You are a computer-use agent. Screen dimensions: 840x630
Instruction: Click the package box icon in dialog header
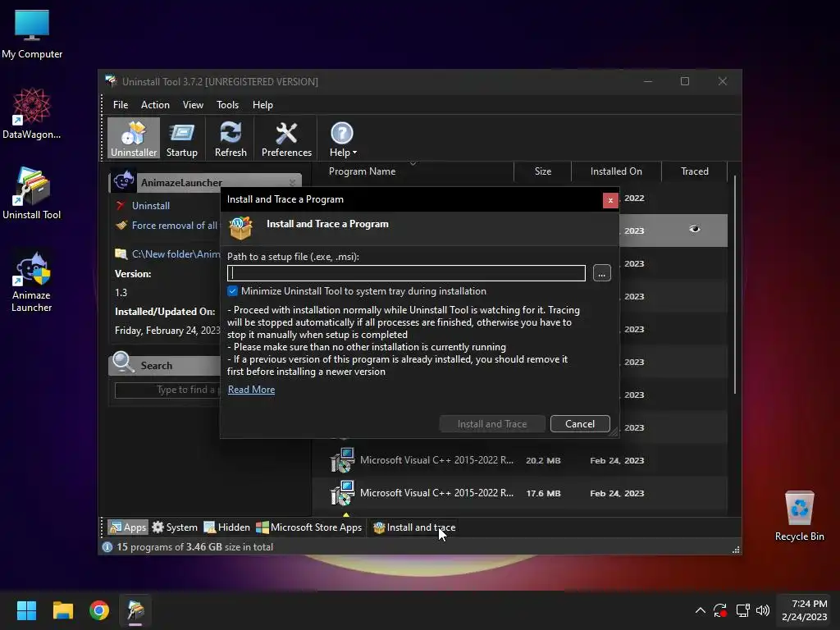click(240, 228)
